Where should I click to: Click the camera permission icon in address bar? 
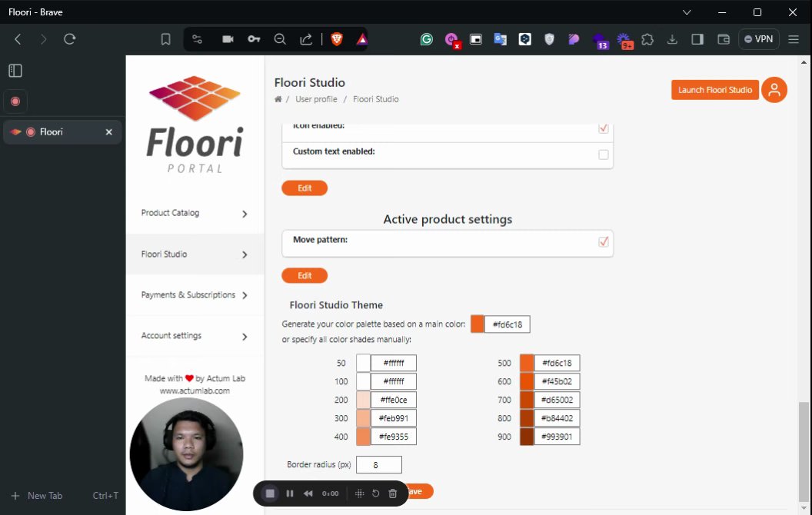tap(228, 39)
